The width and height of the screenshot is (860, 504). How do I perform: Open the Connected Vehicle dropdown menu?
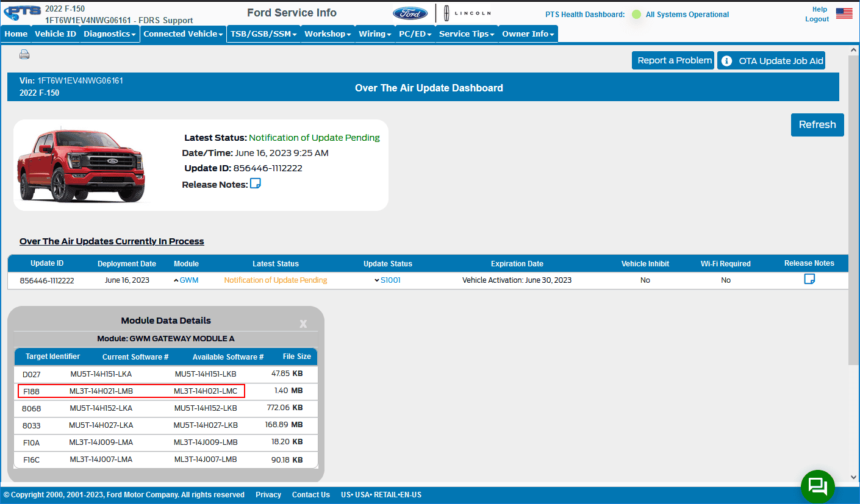coord(183,34)
